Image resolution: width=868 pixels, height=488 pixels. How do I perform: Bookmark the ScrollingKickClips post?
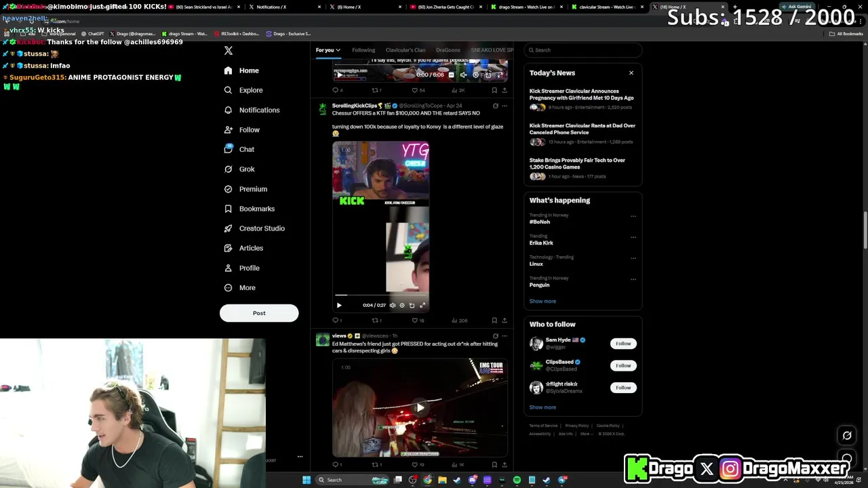[x=494, y=321]
